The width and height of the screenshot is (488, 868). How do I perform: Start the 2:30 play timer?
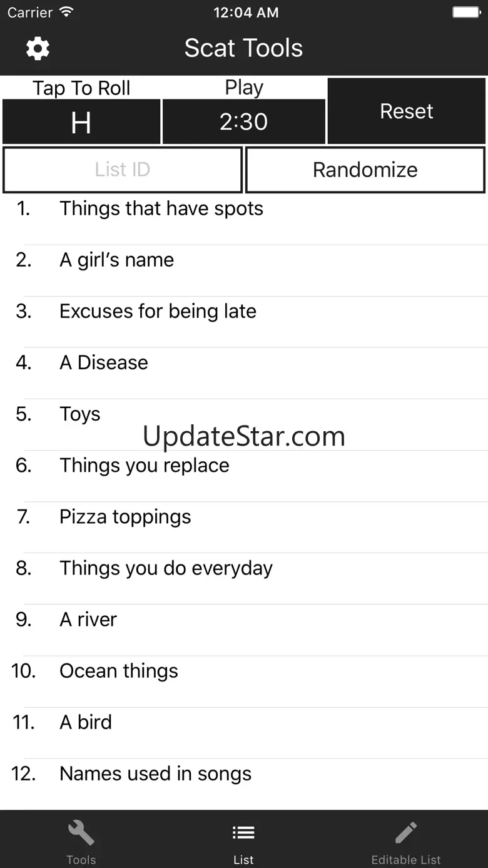(x=244, y=122)
